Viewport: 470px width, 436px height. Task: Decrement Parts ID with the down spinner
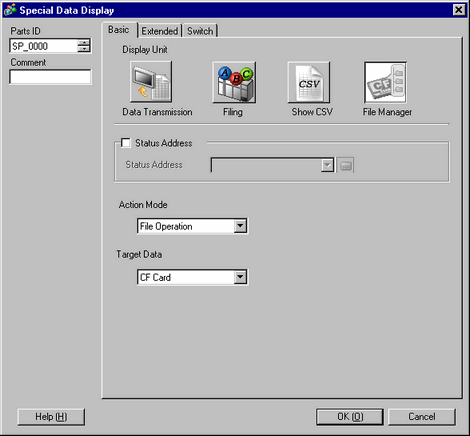[x=84, y=49]
